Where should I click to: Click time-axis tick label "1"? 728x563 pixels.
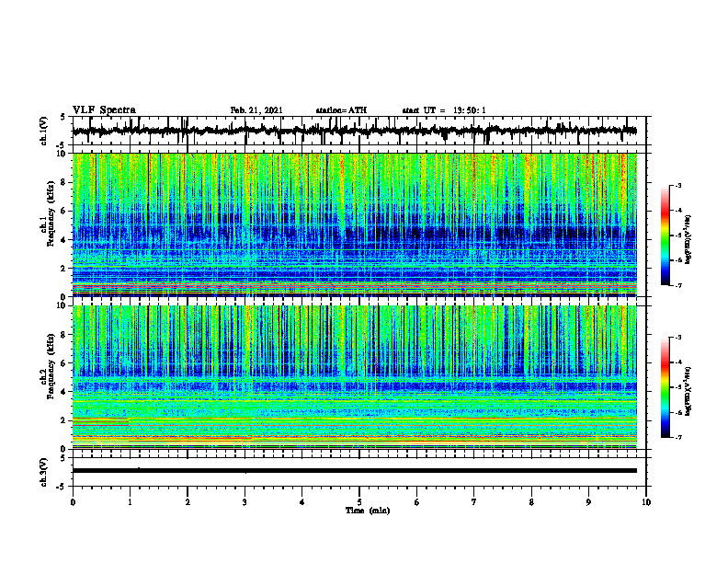point(130,502)
